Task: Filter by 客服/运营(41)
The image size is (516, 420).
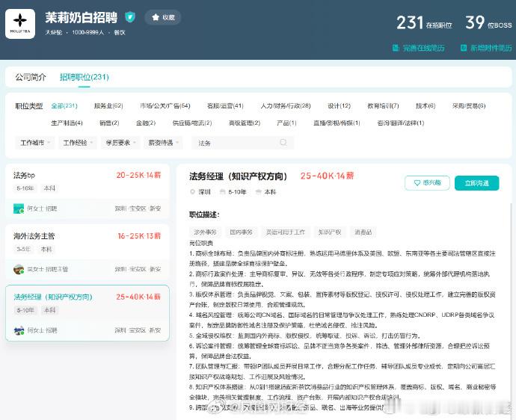Action: coord(225,106)
